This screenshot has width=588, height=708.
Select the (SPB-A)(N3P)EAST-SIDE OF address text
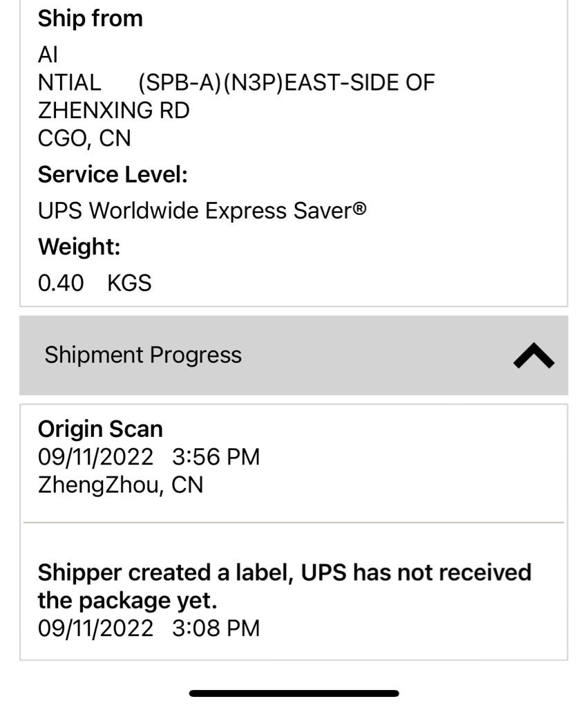(286, 83)
